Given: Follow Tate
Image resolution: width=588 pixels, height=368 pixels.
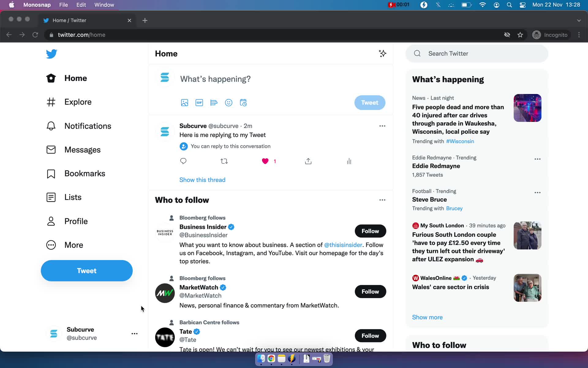Looking at the screenshot, I should [370, 336].
